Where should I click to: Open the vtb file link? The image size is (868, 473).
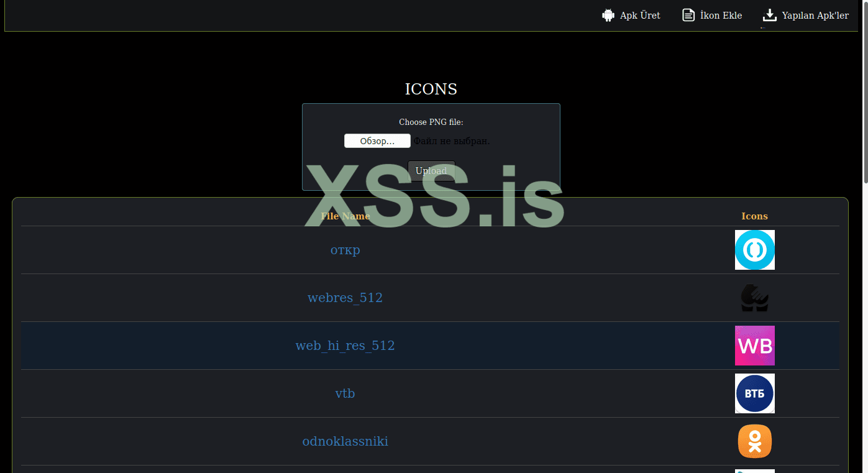(345, 393)
